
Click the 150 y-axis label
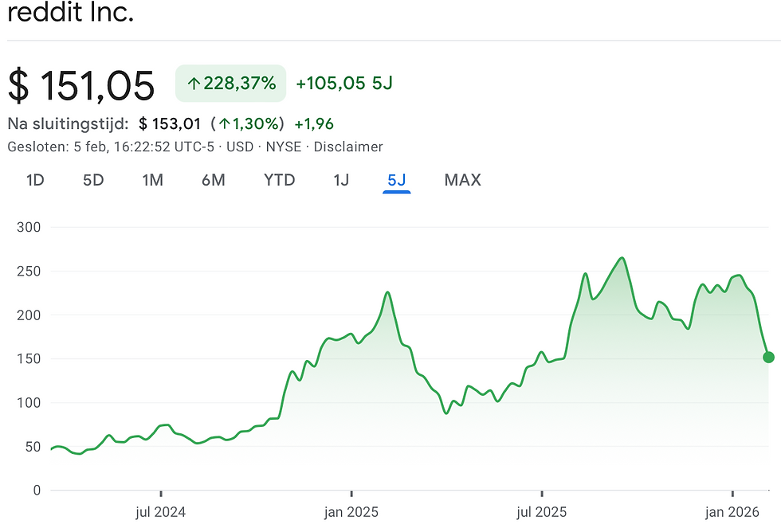coord(29,359)
